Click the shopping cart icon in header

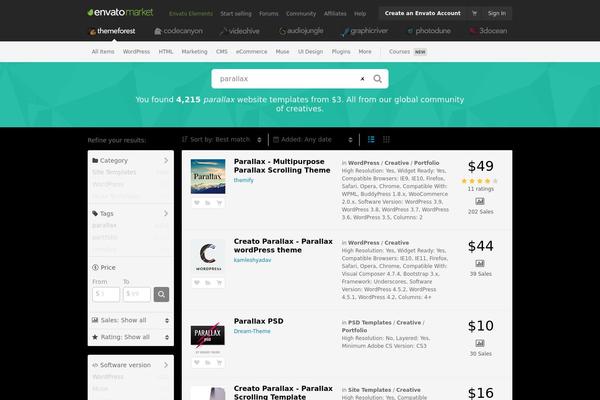tap(474, 13)
